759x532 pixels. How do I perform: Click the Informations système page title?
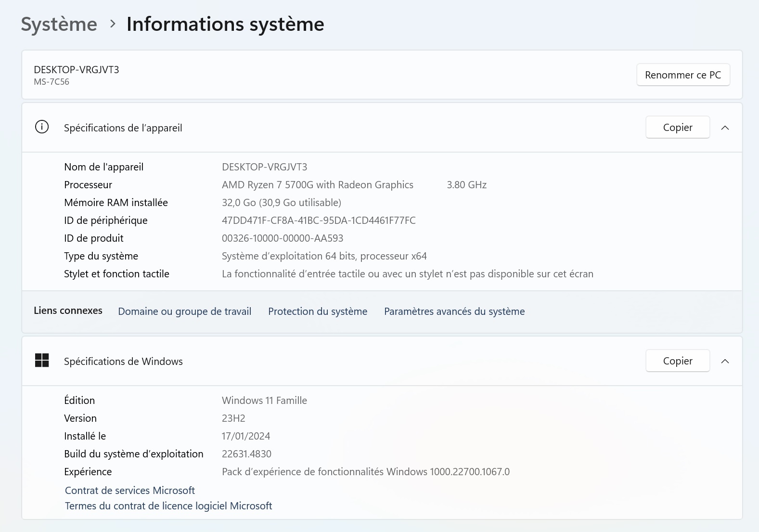(225, 24)
